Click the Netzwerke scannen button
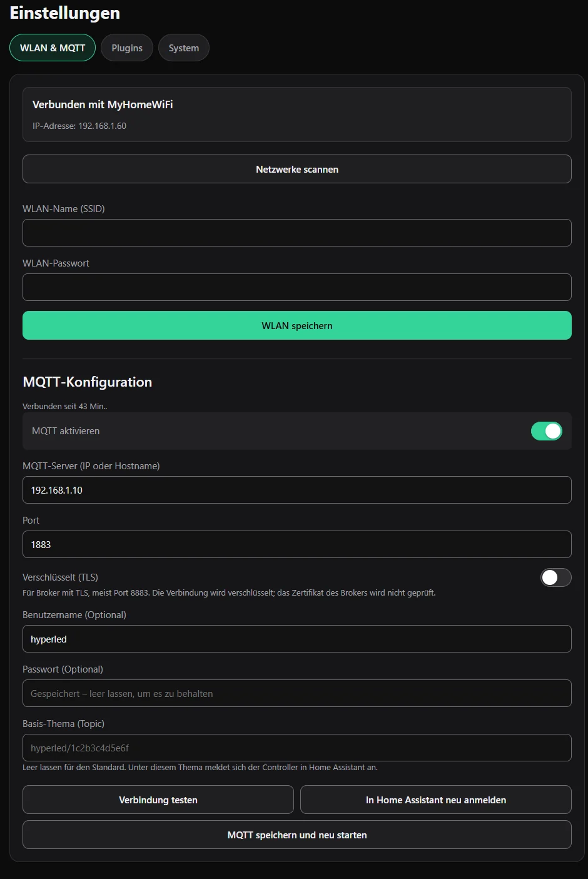588x879 pixels. coord(297,169)
